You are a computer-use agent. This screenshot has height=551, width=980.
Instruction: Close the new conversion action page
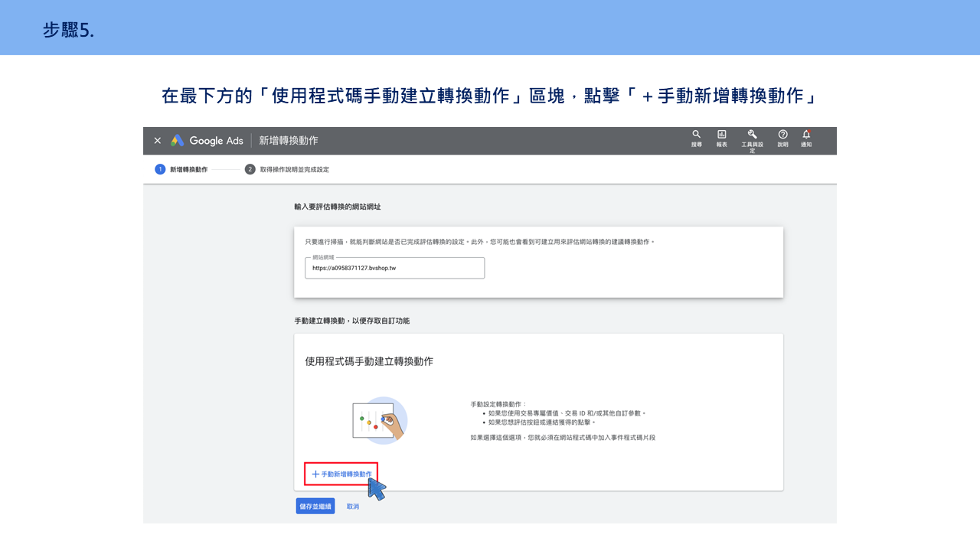pyautogui.click(x=158, y=141)
